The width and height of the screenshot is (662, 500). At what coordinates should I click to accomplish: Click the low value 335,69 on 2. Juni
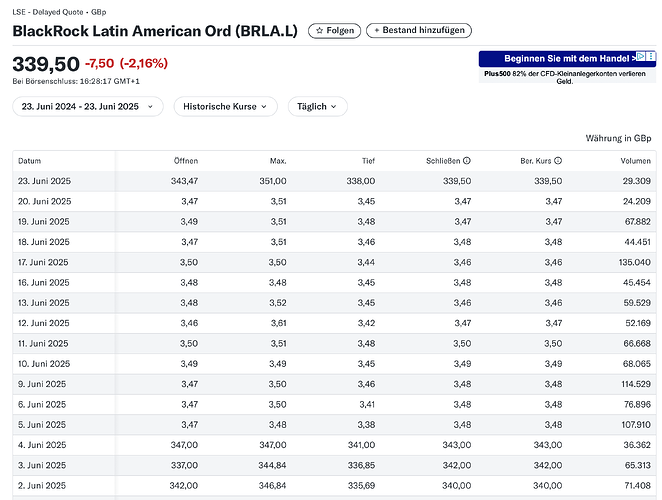pyautogui.click(x=361, y=485)
